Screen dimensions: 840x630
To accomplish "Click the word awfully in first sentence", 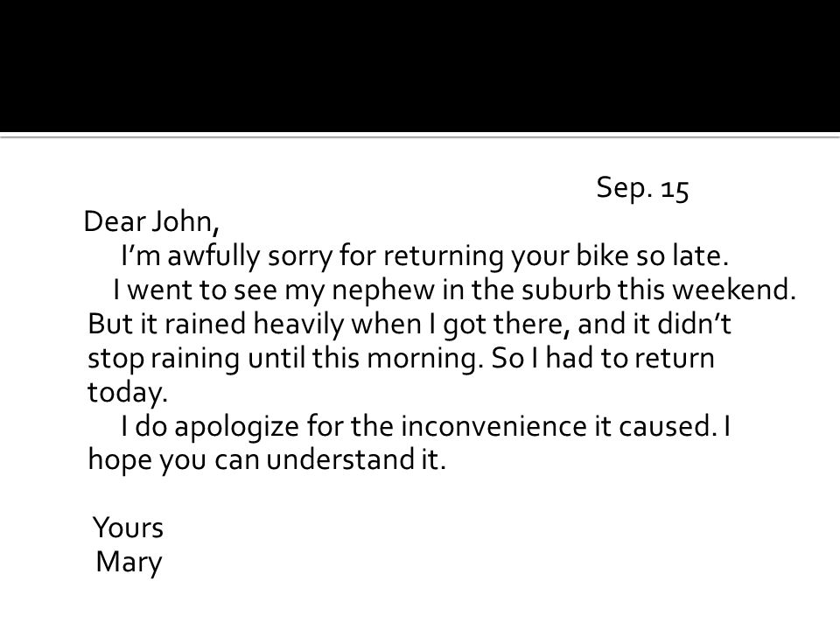I will [213, 256].
